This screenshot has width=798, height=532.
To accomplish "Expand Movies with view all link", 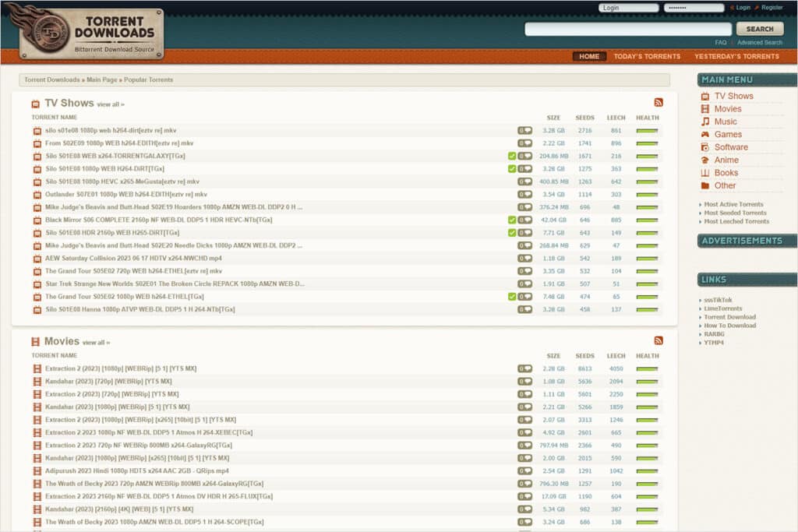I will tap(96, 343).
